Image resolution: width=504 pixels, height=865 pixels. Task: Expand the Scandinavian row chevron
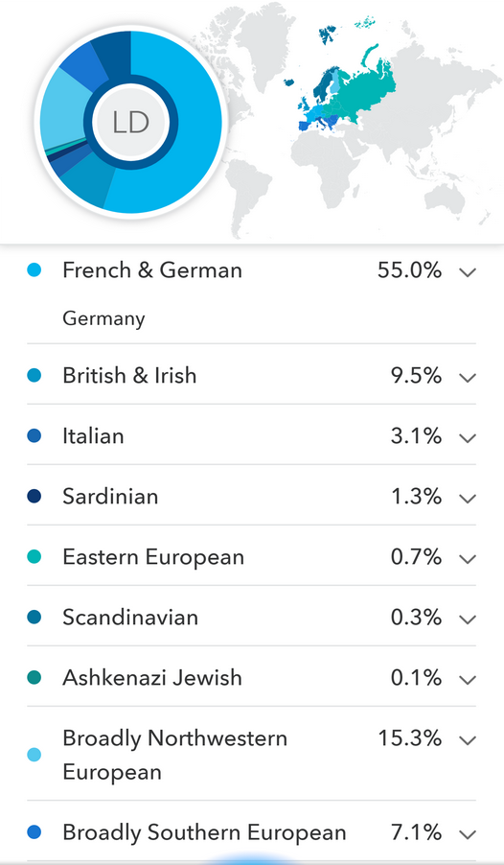[467, 620]
